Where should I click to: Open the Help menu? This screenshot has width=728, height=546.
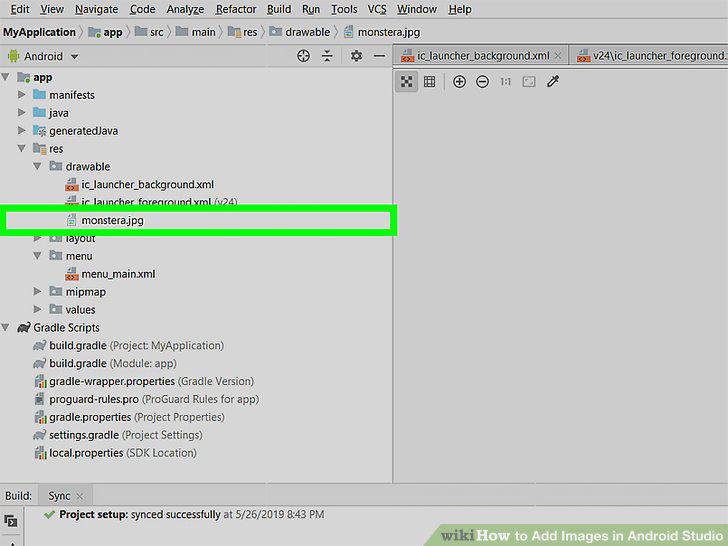pos(460,9)
